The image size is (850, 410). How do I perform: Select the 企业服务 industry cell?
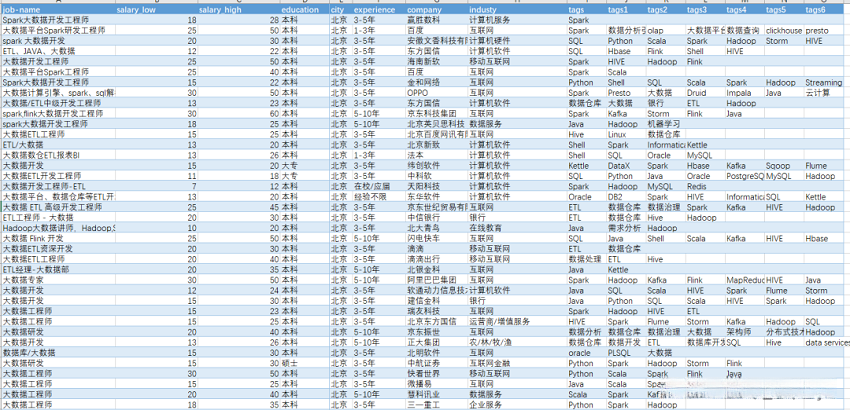tap(517, 405)
